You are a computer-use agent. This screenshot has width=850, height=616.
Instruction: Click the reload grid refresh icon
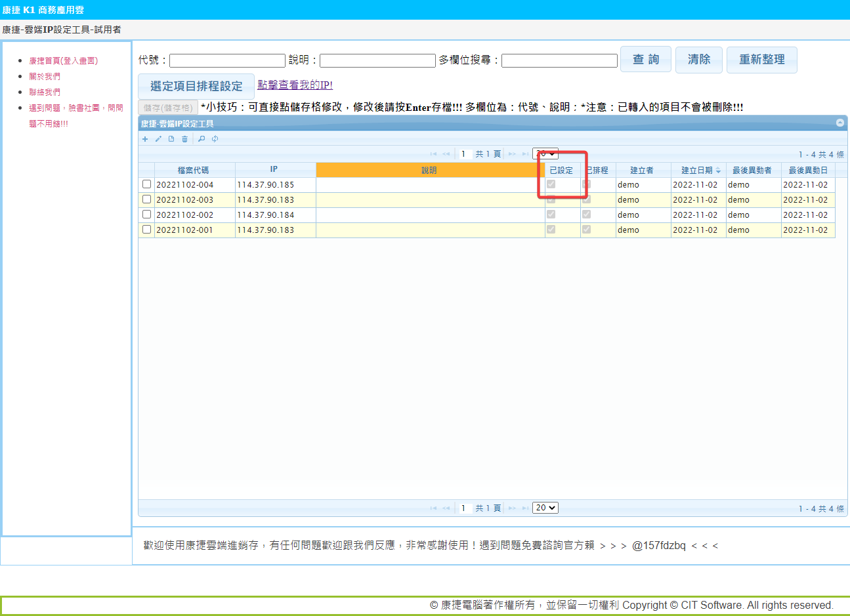215,139
